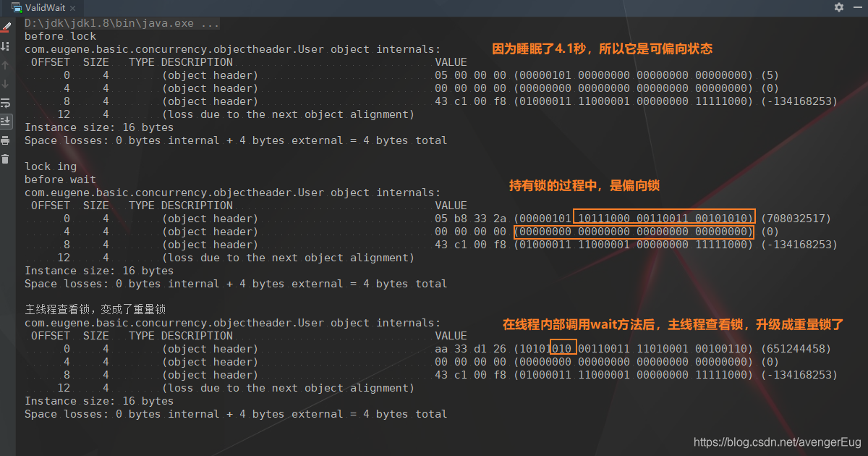Clear all console output with trash icon

pos(6,159)
